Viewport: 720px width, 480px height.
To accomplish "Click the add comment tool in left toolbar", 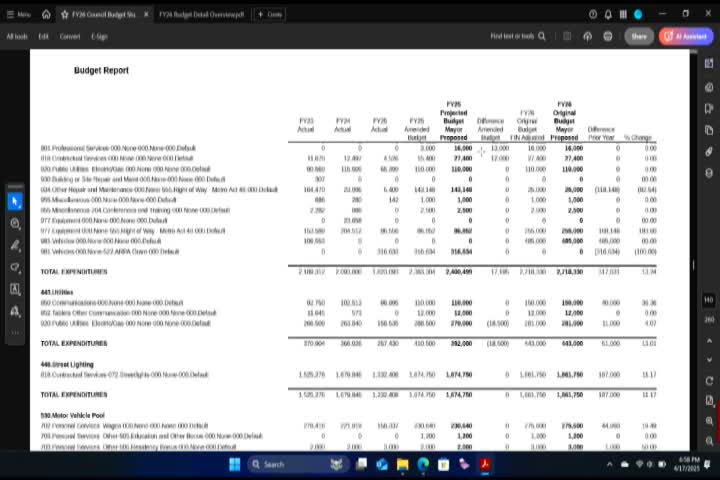I will [15, 223].
